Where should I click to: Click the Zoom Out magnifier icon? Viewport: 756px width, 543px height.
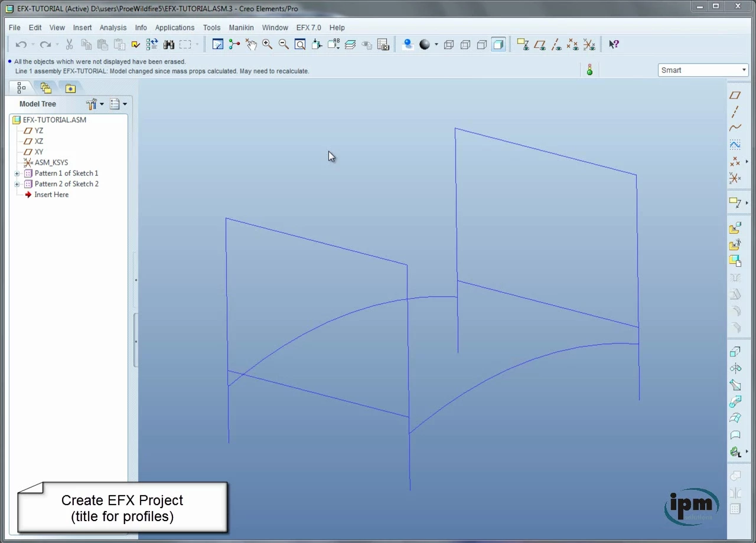(283, 44)
